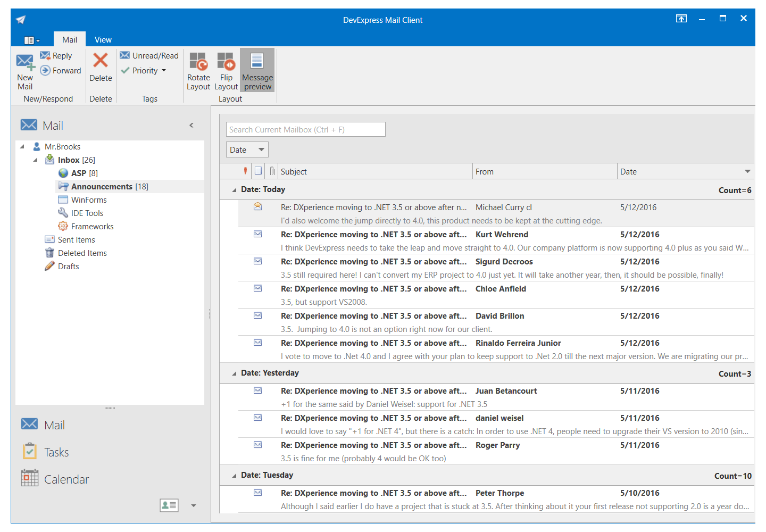
Task: Collapse the Inbox folder tree node
Action: [36, 160]
